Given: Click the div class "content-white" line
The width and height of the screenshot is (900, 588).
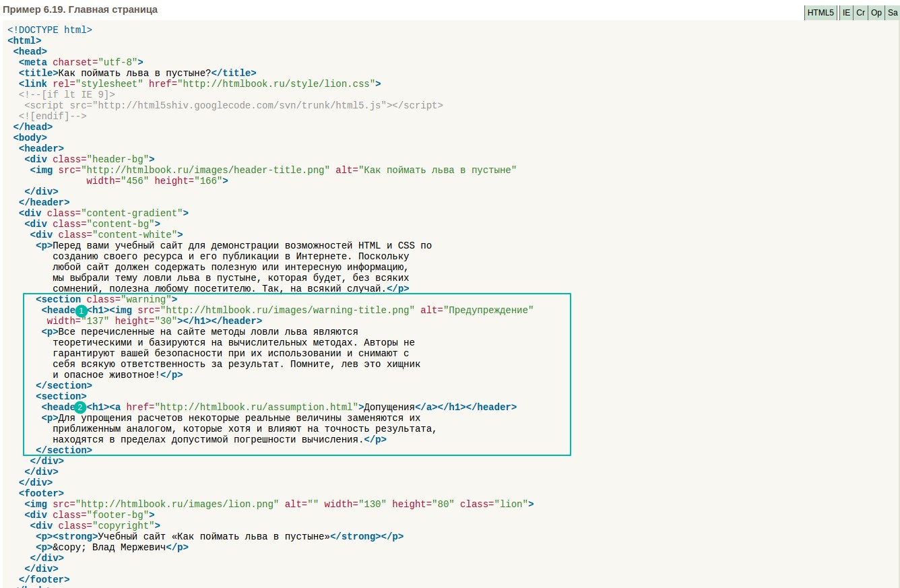Looking at the screenshot, I should [106, 234].
